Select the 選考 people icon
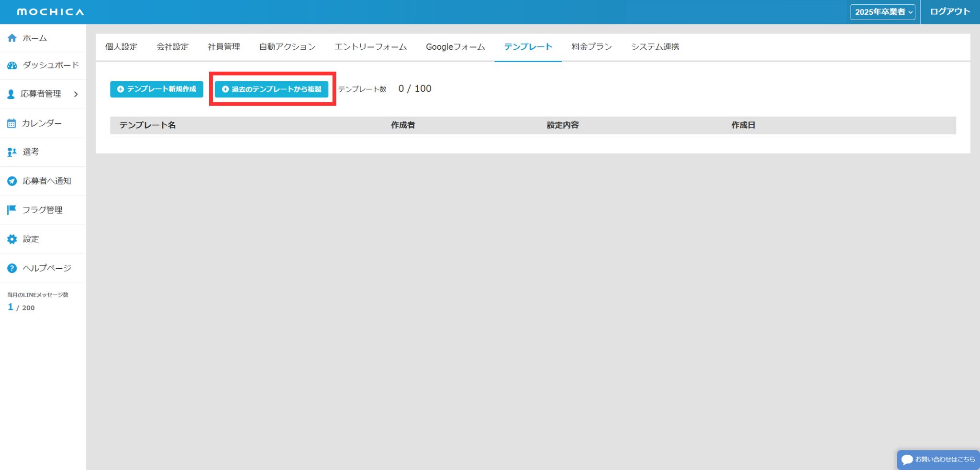 click(12, 152)
